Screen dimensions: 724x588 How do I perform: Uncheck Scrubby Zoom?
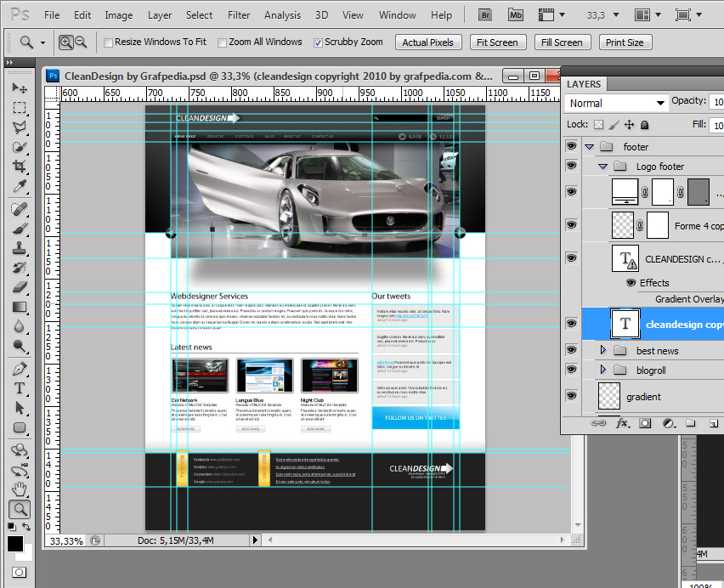(x=318, y=42)
